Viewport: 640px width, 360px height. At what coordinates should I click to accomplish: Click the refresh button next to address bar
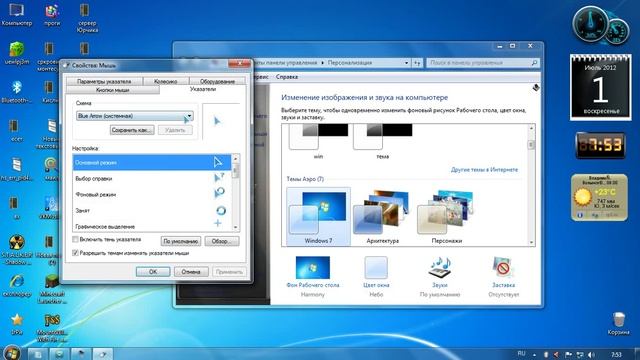pos(417,63)
